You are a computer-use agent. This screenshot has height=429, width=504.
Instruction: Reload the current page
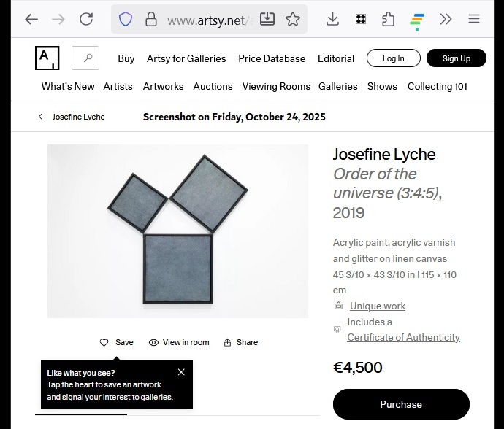pos(86,19)
